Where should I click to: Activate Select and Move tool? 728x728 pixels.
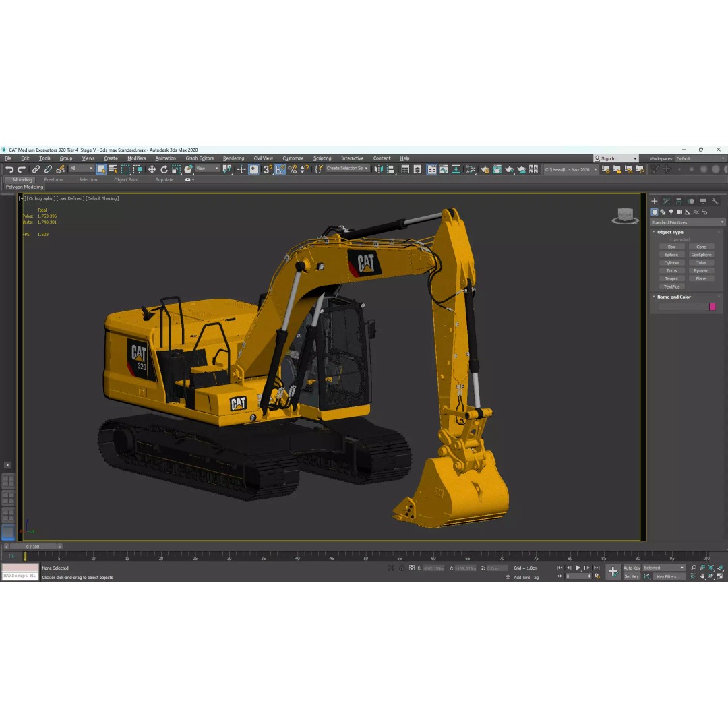[x=152, y=169]
